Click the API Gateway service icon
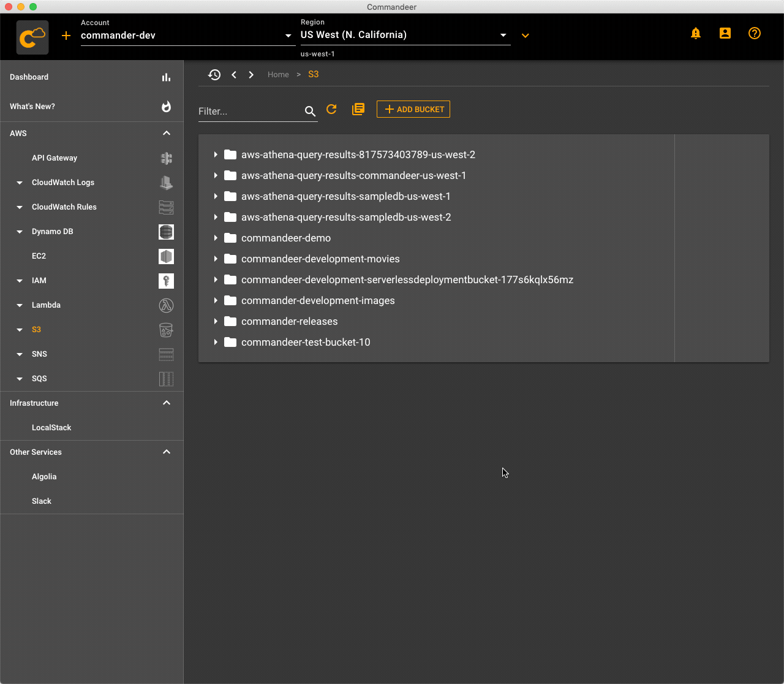Viewport: 784px width, 684px height. click(166, 158)
